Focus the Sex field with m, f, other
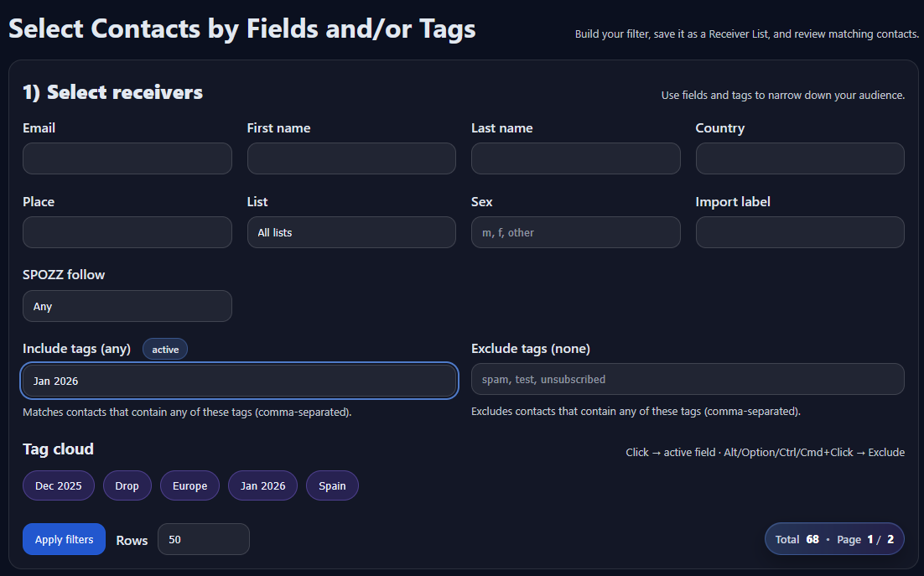This screenshot has height=576, width=924. click(575, 232)
